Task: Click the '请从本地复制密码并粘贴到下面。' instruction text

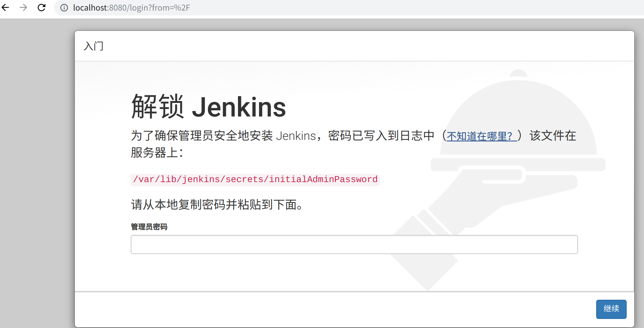Action: (217, 205)
